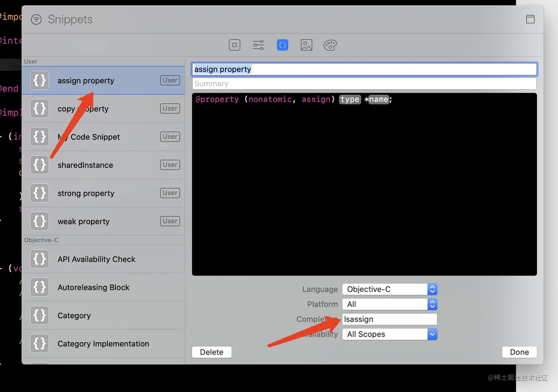Click the braces icon of weak property

tap(39, 221)
